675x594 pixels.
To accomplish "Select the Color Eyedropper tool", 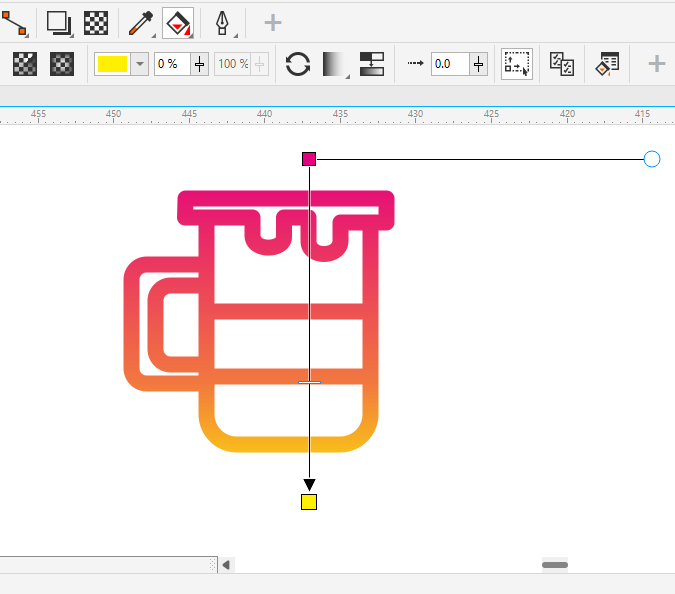I will [141, 23].
